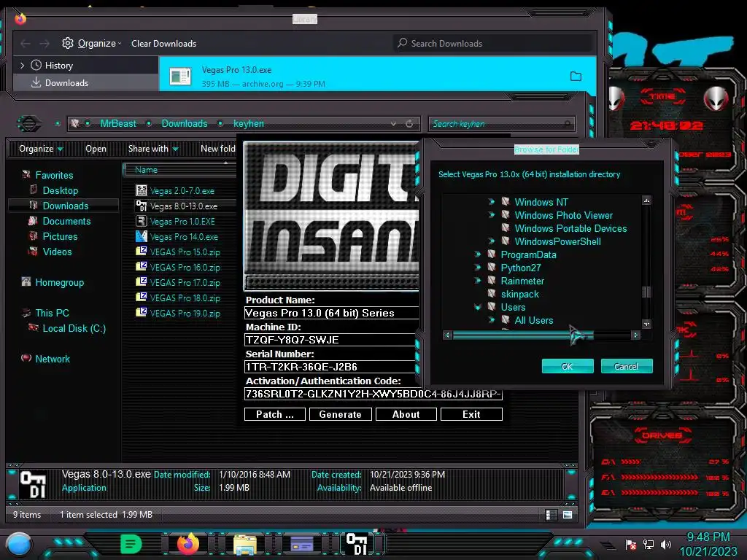Expand the All Users tree node
The height and width of the screenshot is (560, 747).
(x=491, y=321)
